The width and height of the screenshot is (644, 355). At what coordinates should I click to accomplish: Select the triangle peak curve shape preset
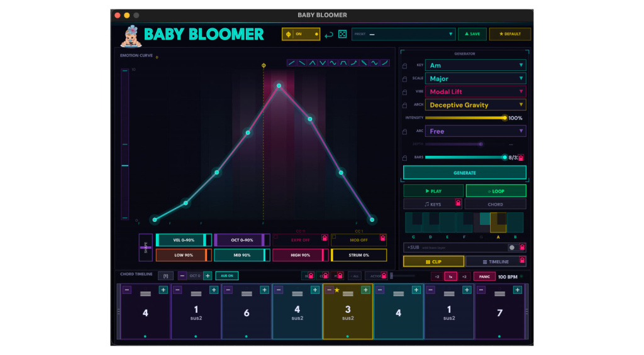coord(312,63)
